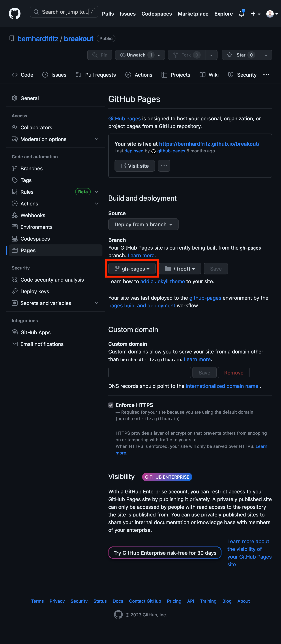Open add a Jekyll theme link
This screenshot has width=281, height=644.
click(x=162, y=282)
